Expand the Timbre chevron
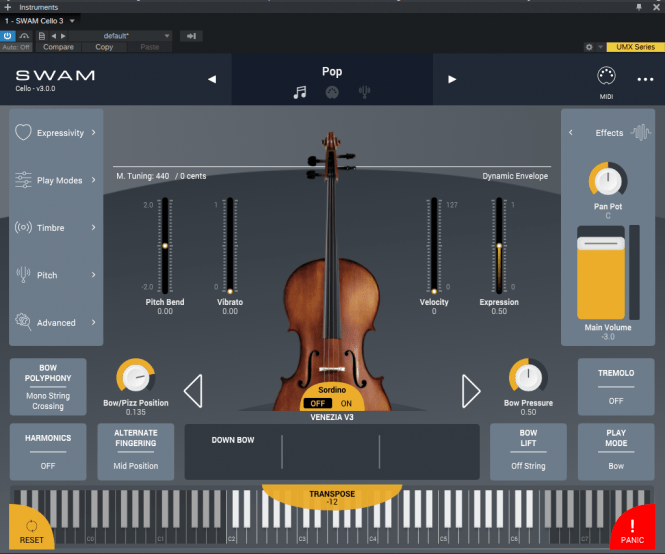The height and width of the screenshot is (554, 665). (x=93, y=227)
